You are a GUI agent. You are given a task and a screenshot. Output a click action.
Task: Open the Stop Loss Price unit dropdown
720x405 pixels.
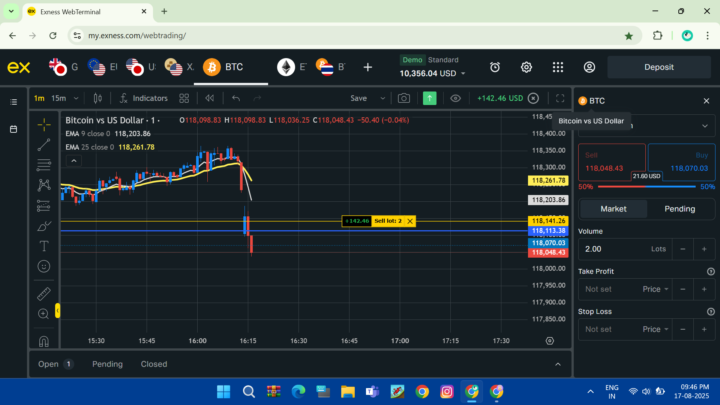tap(655, 329)
